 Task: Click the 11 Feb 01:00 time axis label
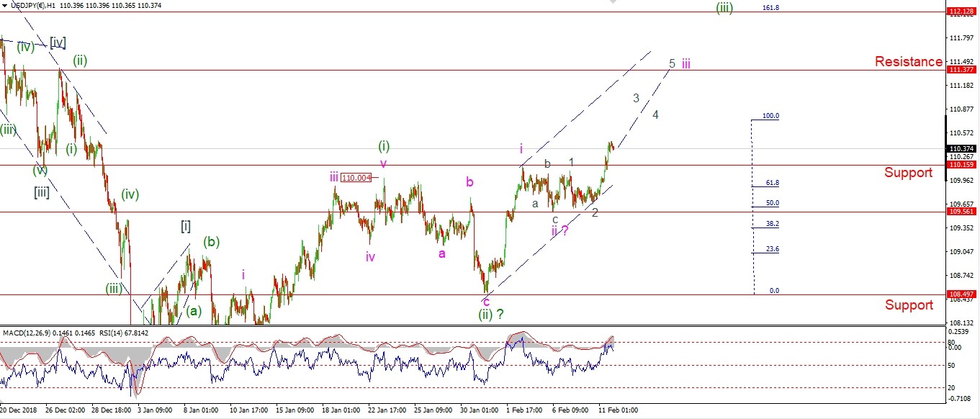pyautogui.click(x=619, y=410)
